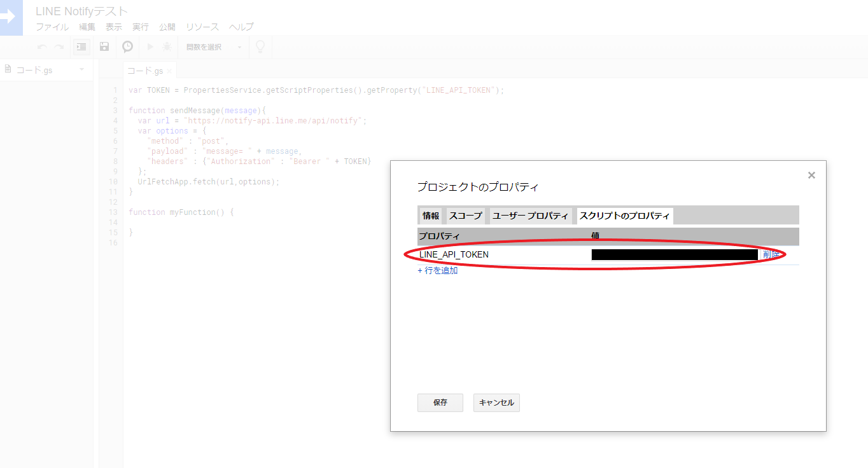Click the プロパティ column header
Image resolution: width=868 pixels, height=468 pixels.
coord(439,236)
